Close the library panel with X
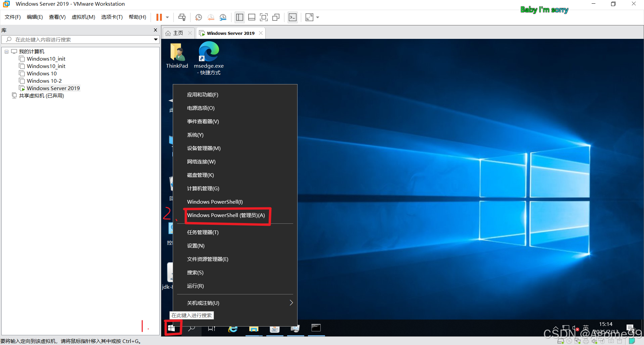Screen dimensions: 644x345 [x=155, y=30]
